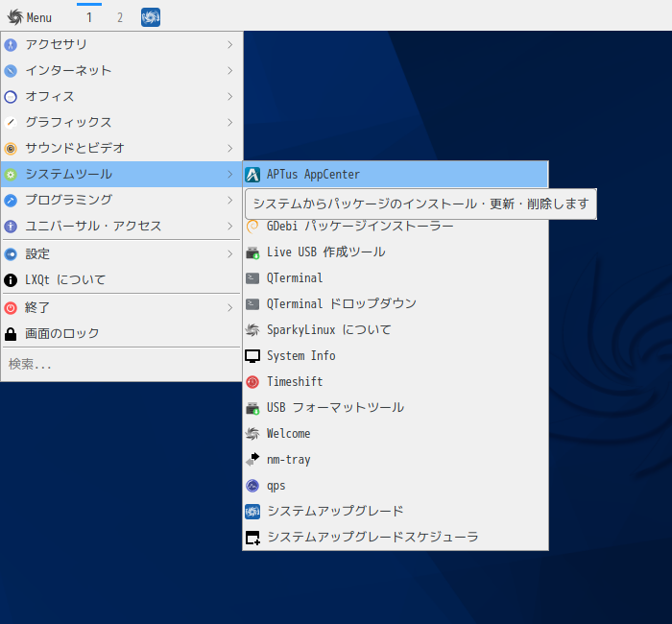Switch to desktop 2 on the panel
This screenshot has width=672, height=624.
coord(120,17)
